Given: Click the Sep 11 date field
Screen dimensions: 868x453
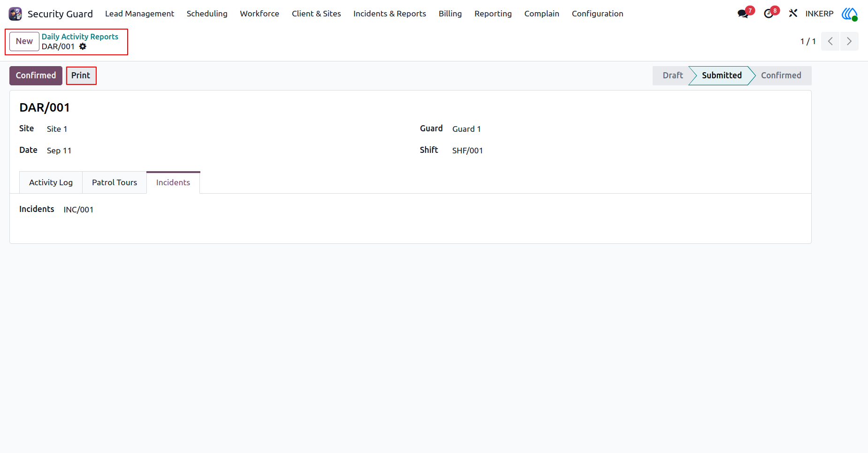Looking at the screenshot, I should click(x=59, y=151).
